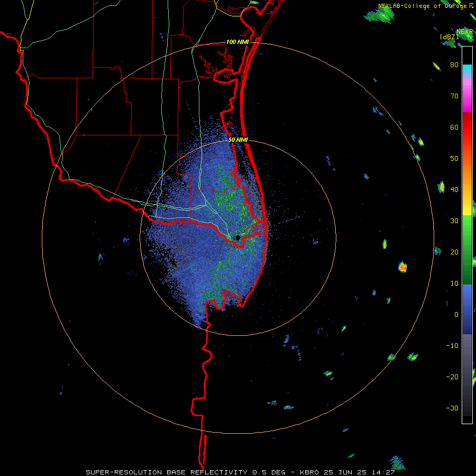The width and height of the screenshot is (476, 476).
Task: Click the -20 value on the dBZ scale
Action: 452,377
